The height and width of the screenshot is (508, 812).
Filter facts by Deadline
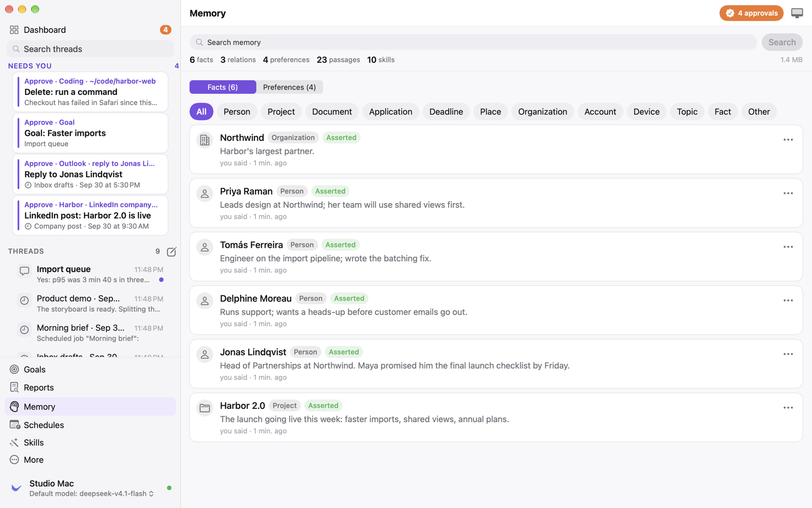tap(446, 112)
